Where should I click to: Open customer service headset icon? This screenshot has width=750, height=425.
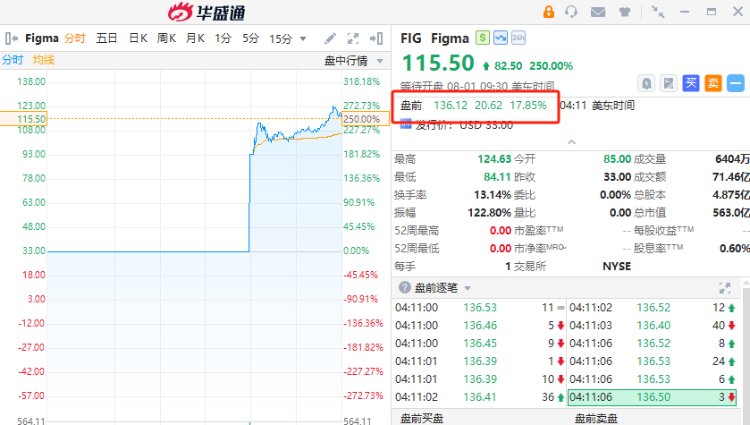click(x=571, y=11)
